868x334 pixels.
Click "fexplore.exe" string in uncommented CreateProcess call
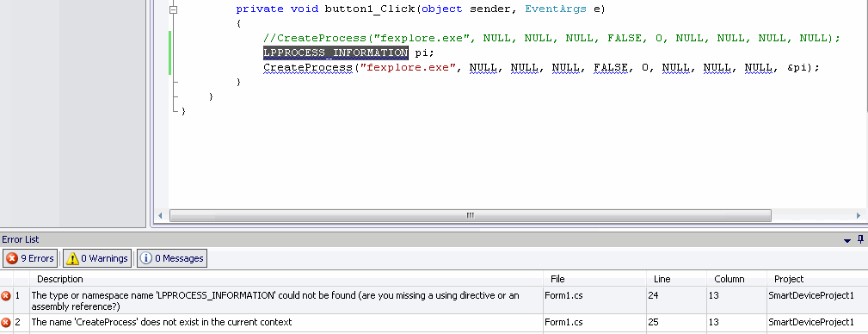click(x=408, y=68)
